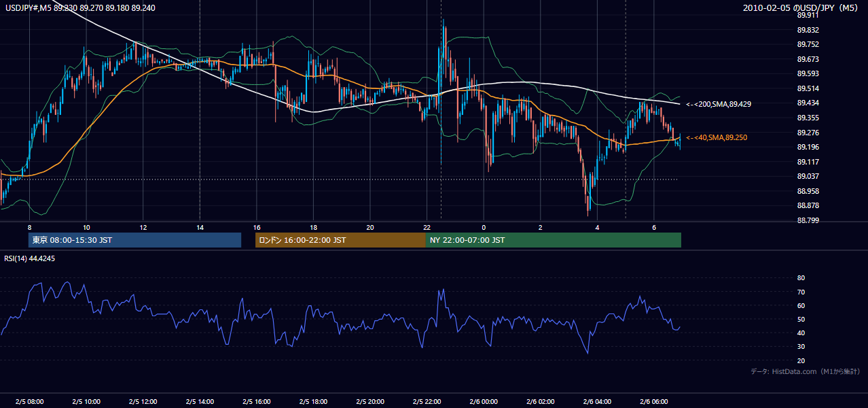The width and height of the screenshot is (868, 408).
Task: Select the NY 22:00-07:00 JST session bar
Action: [554, 240]
